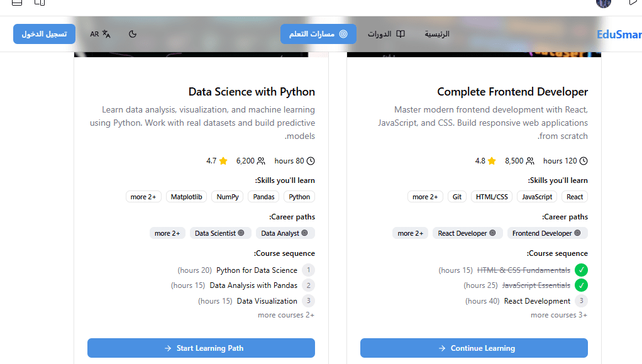Image resolution: width=642 pixels, height=364 pixels.
Task: Select the Data Scientist career path tag
Action: [219, 233]
